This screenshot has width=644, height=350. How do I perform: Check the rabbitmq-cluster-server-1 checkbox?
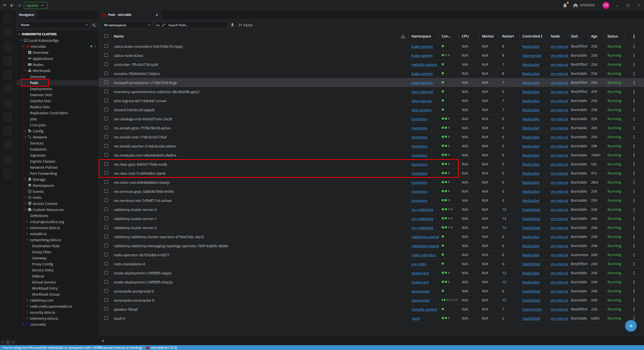pos(106,218)
